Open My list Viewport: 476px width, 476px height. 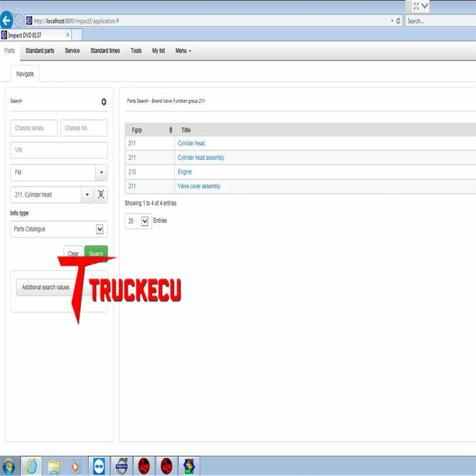(159, 51)
